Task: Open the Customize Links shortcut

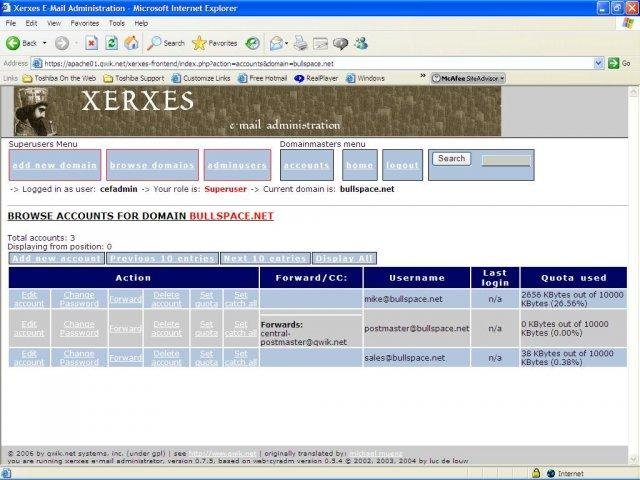Action: coord(200,78)
